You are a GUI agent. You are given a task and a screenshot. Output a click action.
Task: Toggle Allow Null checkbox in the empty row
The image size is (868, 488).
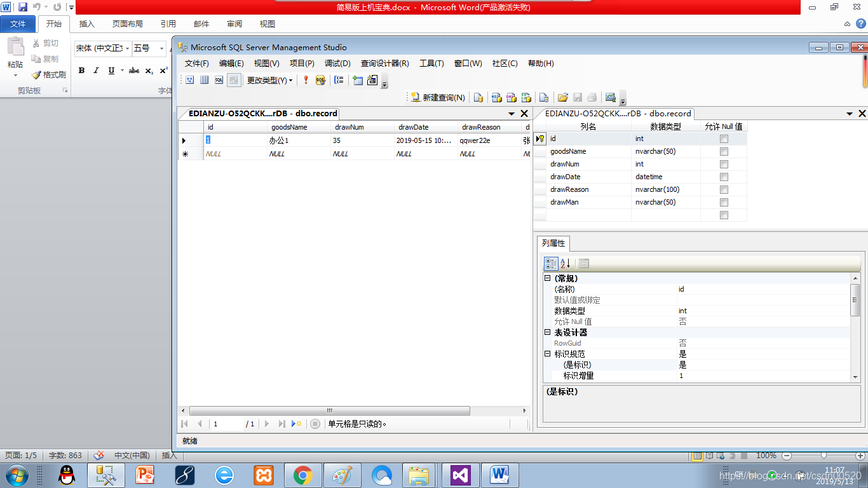pyautogui.click(x=724, y=215)
